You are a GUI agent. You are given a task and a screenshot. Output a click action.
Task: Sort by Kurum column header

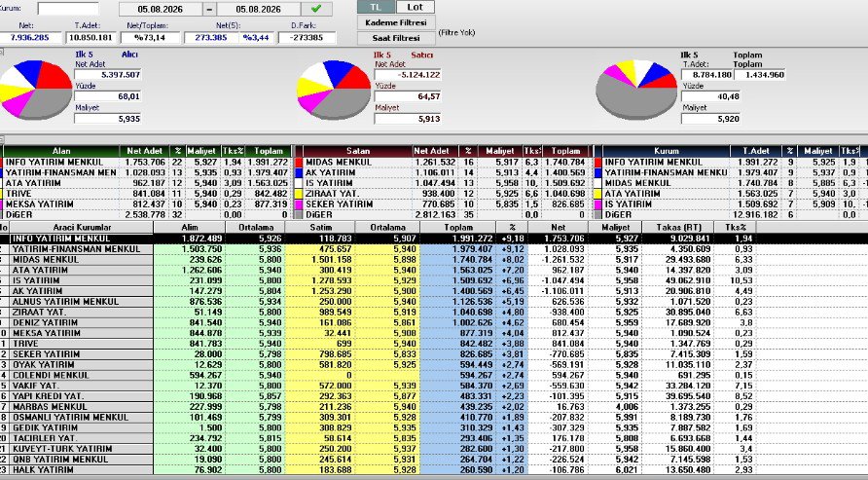click(666, 151)
